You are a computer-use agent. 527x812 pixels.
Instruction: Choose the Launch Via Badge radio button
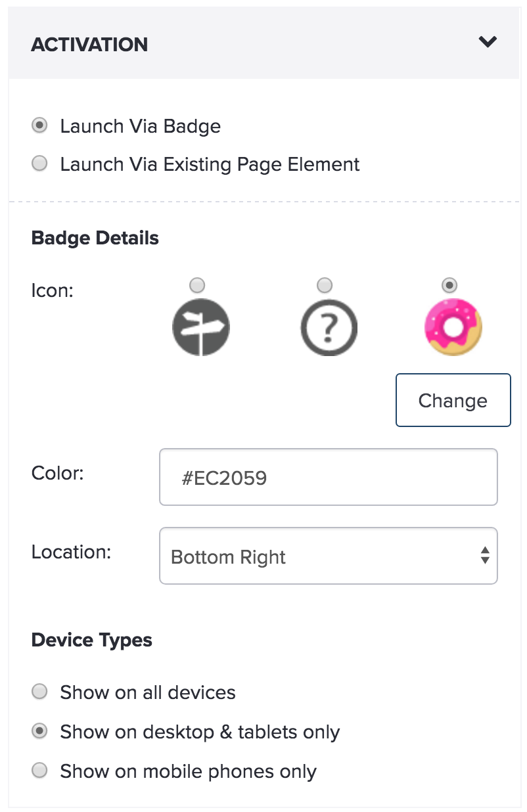click(40, 125)
